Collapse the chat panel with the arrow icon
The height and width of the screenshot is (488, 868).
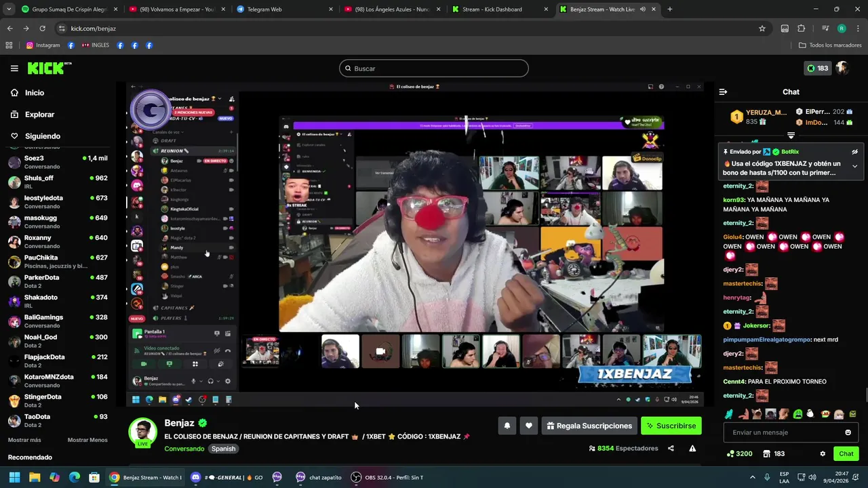click(x=723, y=91)
